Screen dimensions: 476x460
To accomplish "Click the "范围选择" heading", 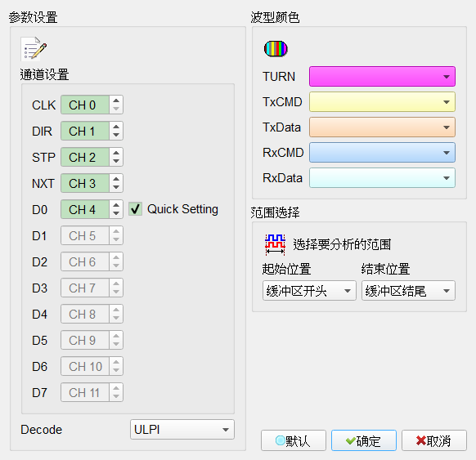I will pyautogui.click(x=275, y=212).
